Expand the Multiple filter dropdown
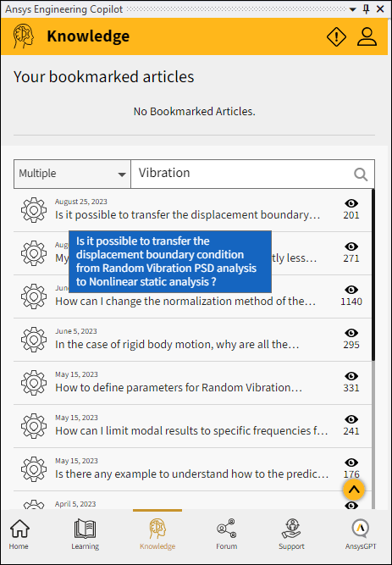This screenshot has width=392, height=565. 72,174
